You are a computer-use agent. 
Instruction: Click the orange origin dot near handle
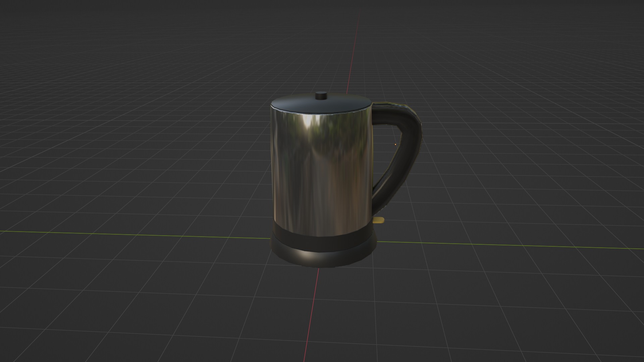point(395,144)
